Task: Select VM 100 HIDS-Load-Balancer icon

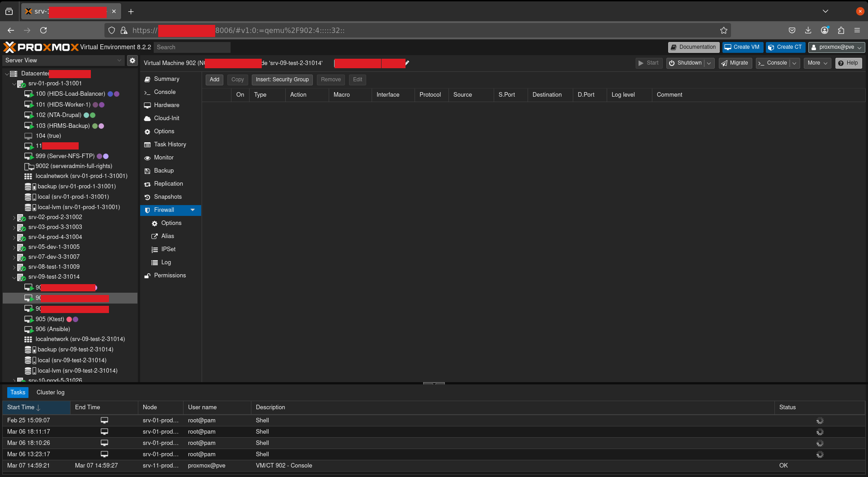Action: [29, 94]
